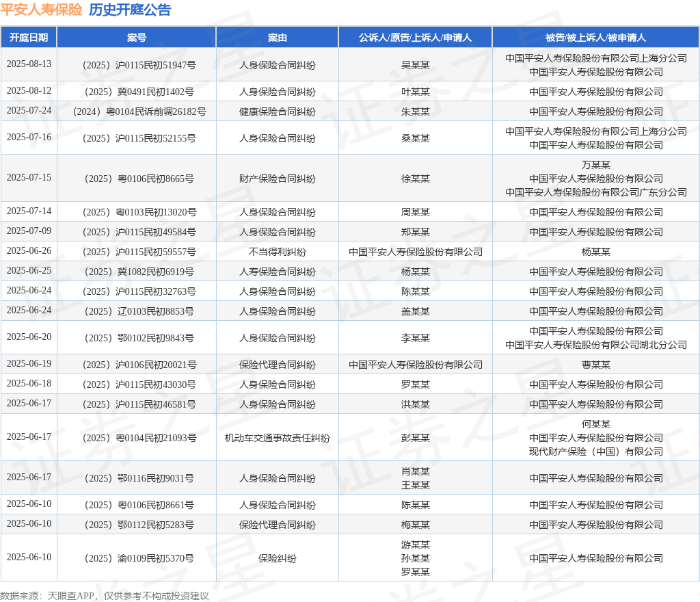Viewport: 700px width, 602px height.
Task: Click the 案号 column header
Action: click(x=137, y=38)
